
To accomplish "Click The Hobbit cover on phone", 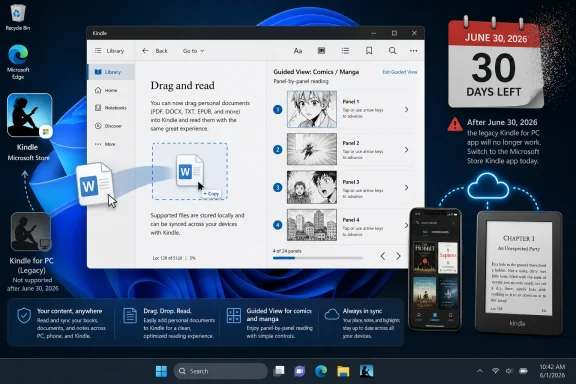I will tap(425, 257).
